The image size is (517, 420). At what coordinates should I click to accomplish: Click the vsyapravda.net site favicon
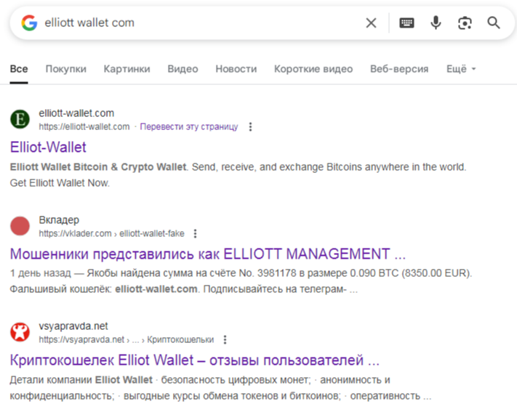21,333
